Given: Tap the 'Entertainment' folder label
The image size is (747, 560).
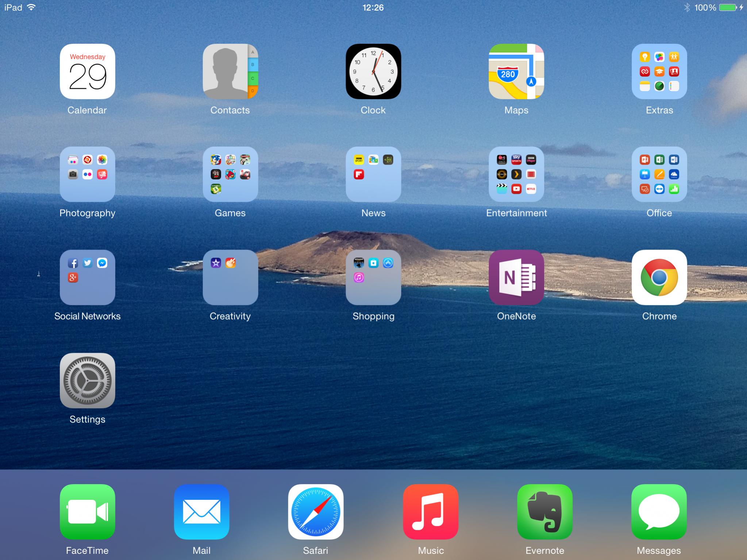Looking at the screenshot, I should (x=516, y=213).
